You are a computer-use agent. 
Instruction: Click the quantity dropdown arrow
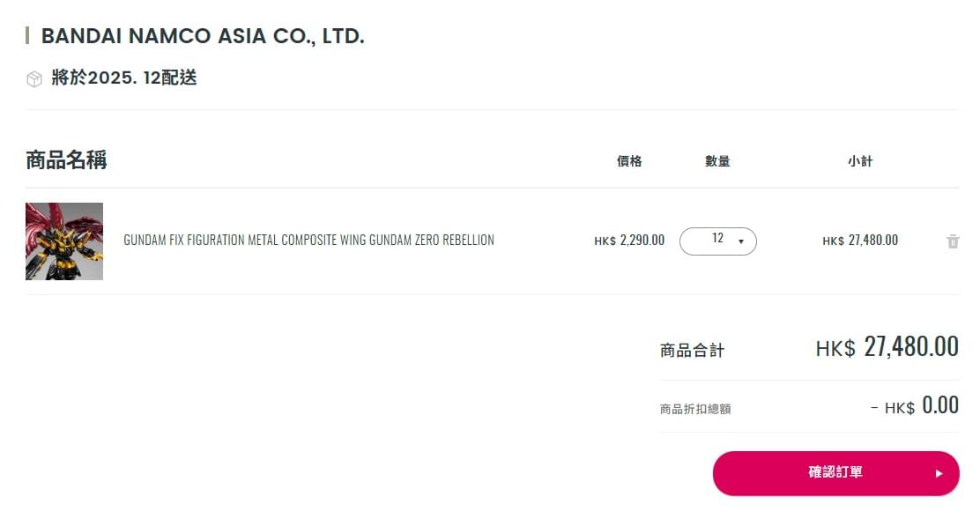740,241
